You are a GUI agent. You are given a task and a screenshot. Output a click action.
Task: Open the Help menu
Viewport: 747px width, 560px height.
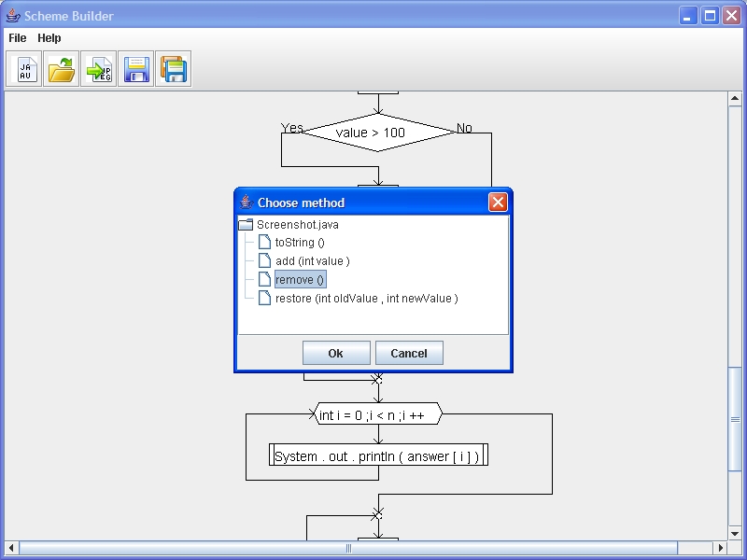click(49, 38)
